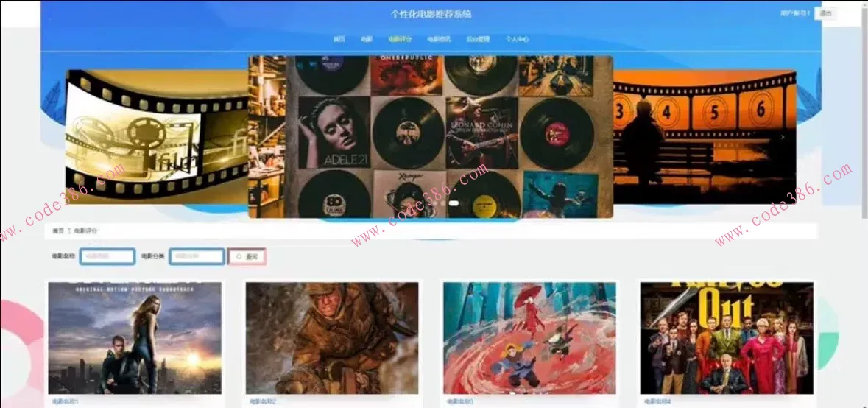This screenshot has width=868, height=408.
Task: Open the 首页 navigation tab
Action: click(x=339, y=39)
